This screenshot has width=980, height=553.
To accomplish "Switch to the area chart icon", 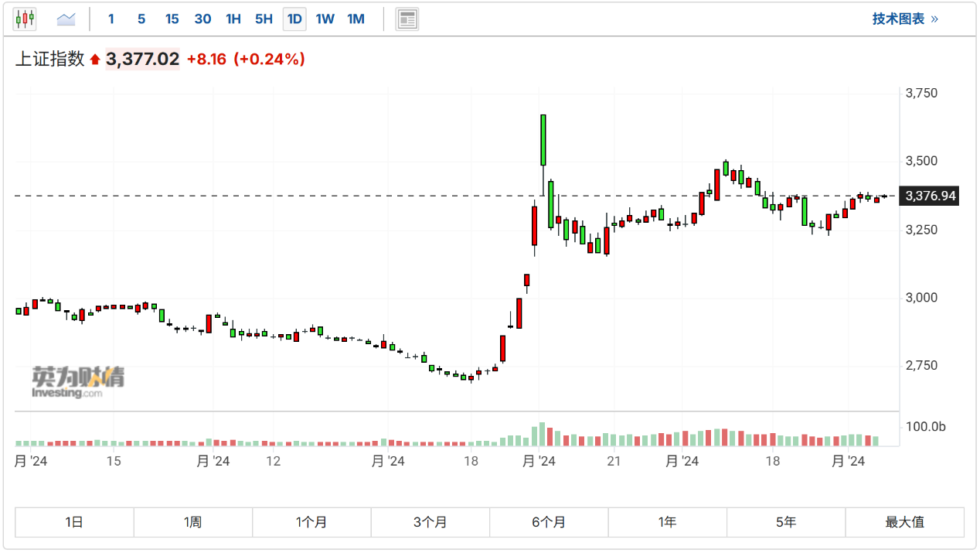I will (66, 19).
